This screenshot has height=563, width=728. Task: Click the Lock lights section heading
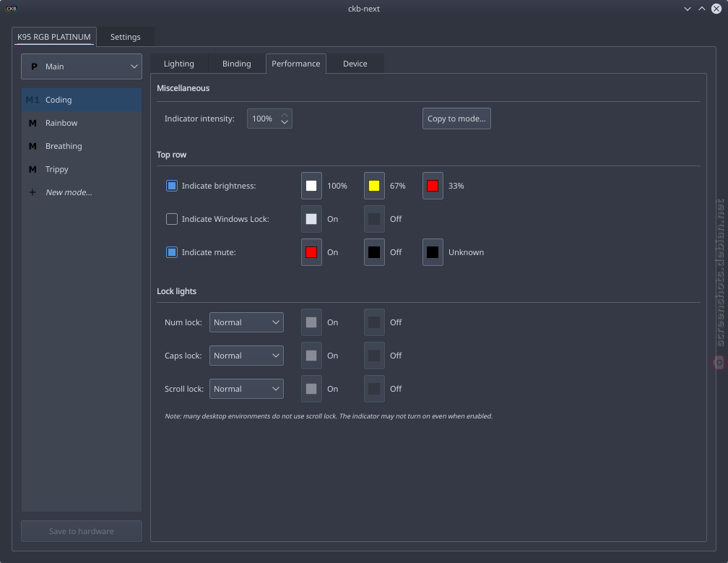click(176, 291)
